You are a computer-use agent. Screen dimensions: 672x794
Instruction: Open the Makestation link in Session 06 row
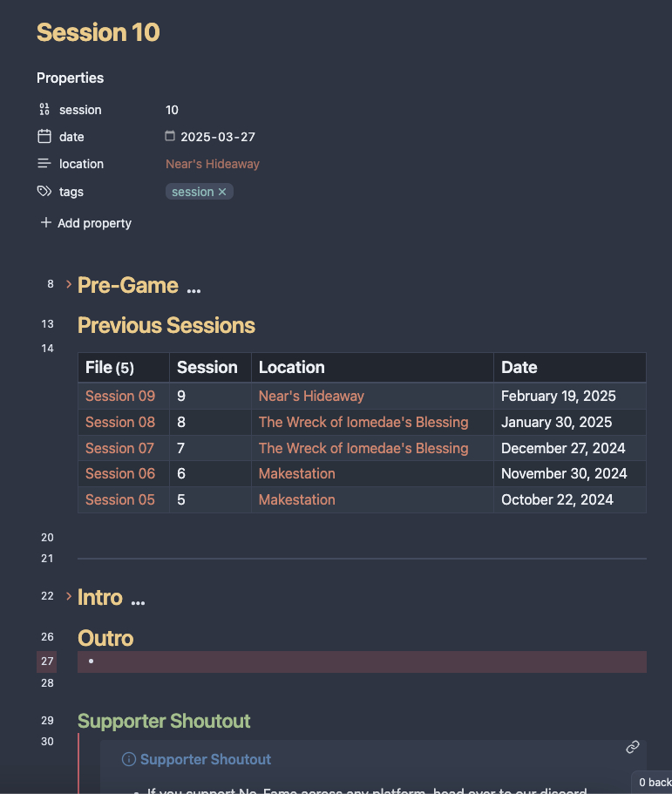tap(297, 473)
